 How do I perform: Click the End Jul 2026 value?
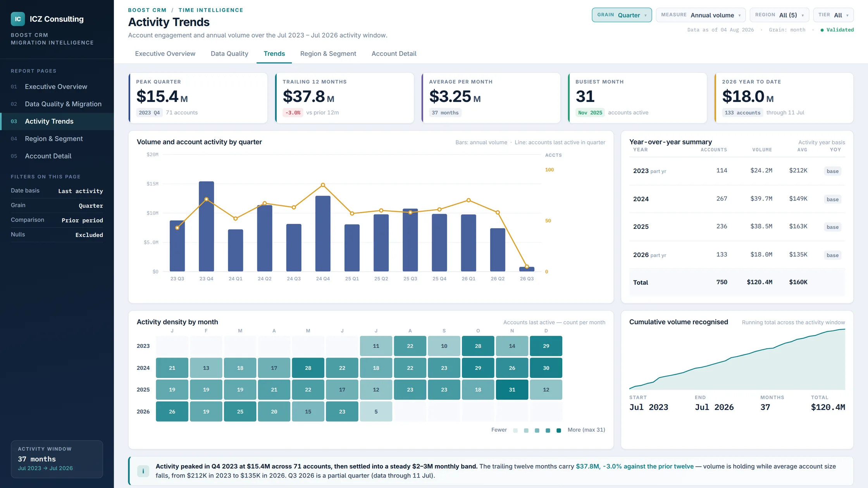[714, 407]
